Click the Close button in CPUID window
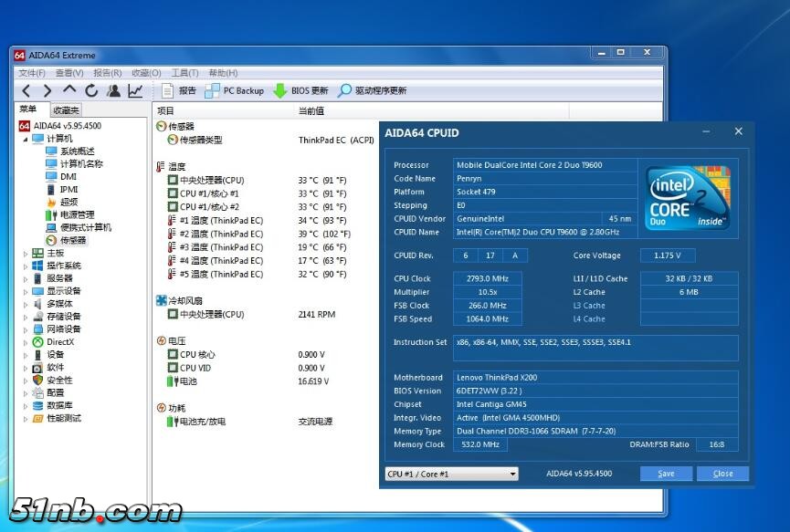Viewport: 790px width, 532px height. [722, 474]
